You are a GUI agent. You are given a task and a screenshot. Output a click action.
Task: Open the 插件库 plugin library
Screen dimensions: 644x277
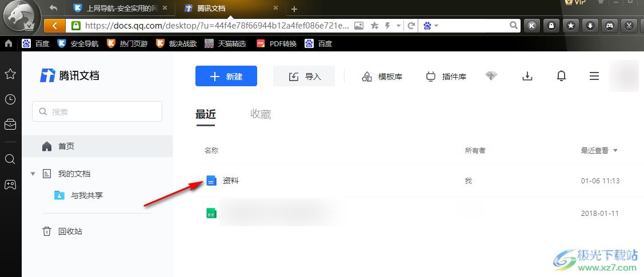446,77
